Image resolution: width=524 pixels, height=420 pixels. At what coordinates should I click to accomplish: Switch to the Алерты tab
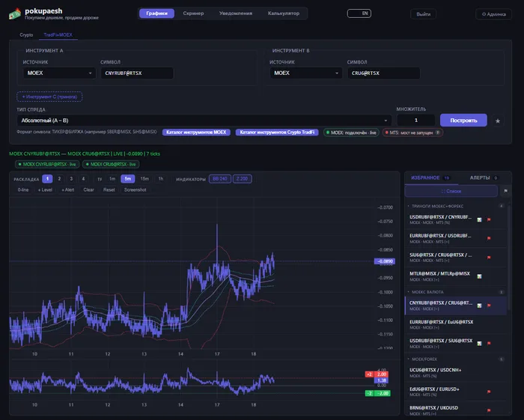pos(484,177)
